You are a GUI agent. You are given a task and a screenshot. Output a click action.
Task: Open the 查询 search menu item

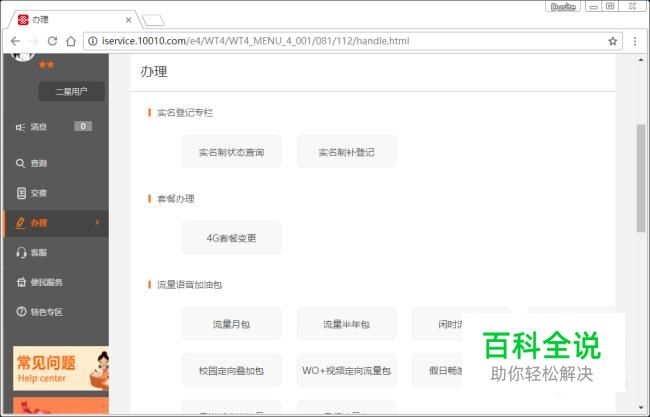[32, 163]
